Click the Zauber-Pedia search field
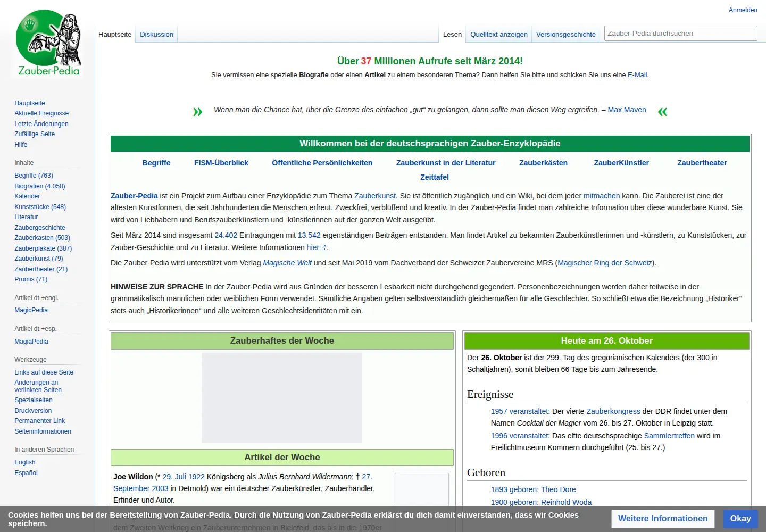 click(x=680, y=33)
